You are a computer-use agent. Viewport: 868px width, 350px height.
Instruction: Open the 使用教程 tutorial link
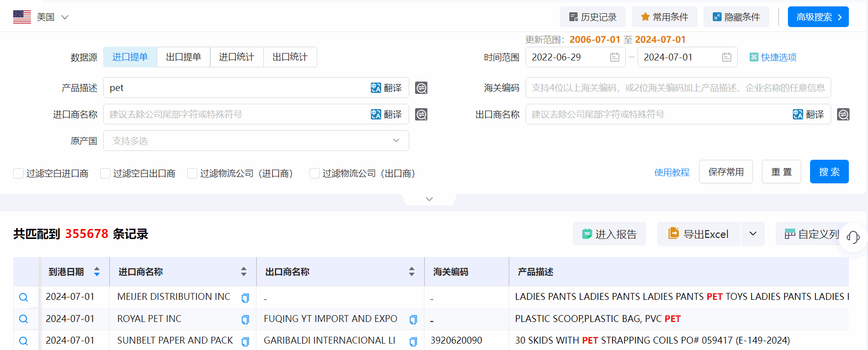point(672,172)
